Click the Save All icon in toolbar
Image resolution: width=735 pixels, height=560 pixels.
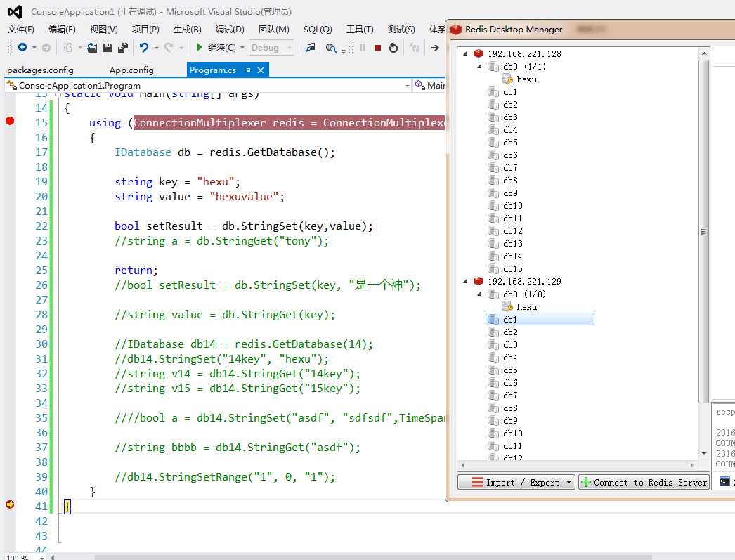coord(123,48)
